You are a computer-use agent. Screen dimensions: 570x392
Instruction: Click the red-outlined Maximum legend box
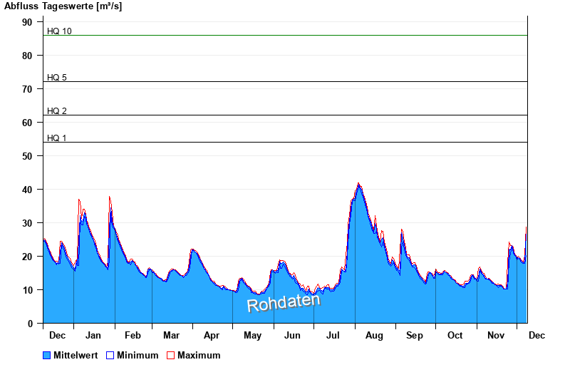(170, 355)
